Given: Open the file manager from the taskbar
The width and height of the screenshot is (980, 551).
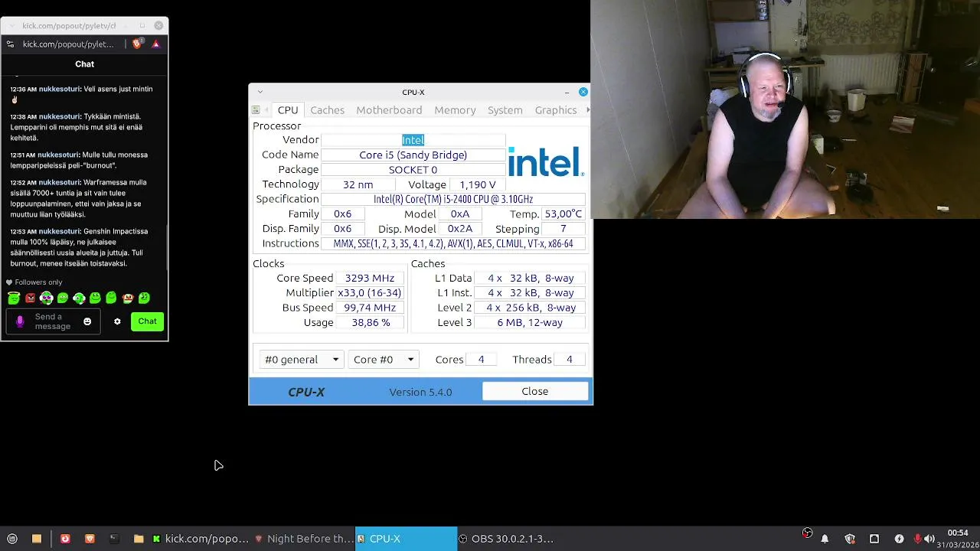Looking at the screenshot, I should click(36, 539).
